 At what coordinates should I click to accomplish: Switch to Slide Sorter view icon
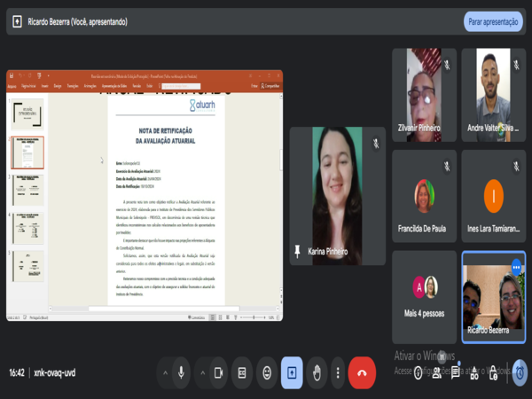[x=220, y=317]
